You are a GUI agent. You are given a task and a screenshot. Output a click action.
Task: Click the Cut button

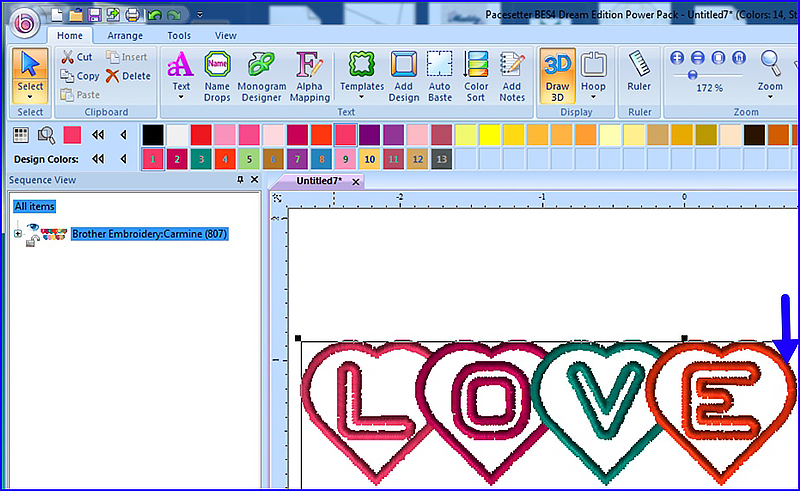[x=76, y=57]
